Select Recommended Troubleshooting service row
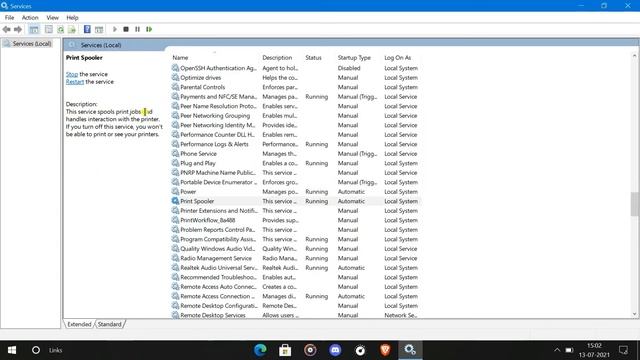The image size is (640, 360). point(296,277)
